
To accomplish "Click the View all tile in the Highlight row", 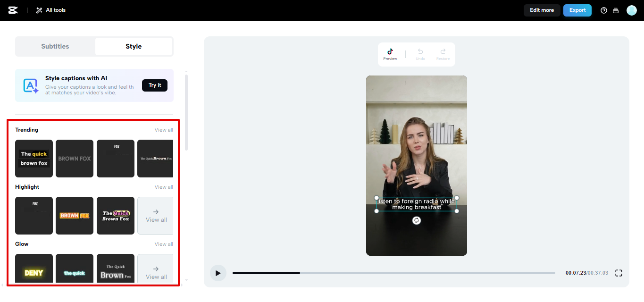I will [x=155, y=216].
